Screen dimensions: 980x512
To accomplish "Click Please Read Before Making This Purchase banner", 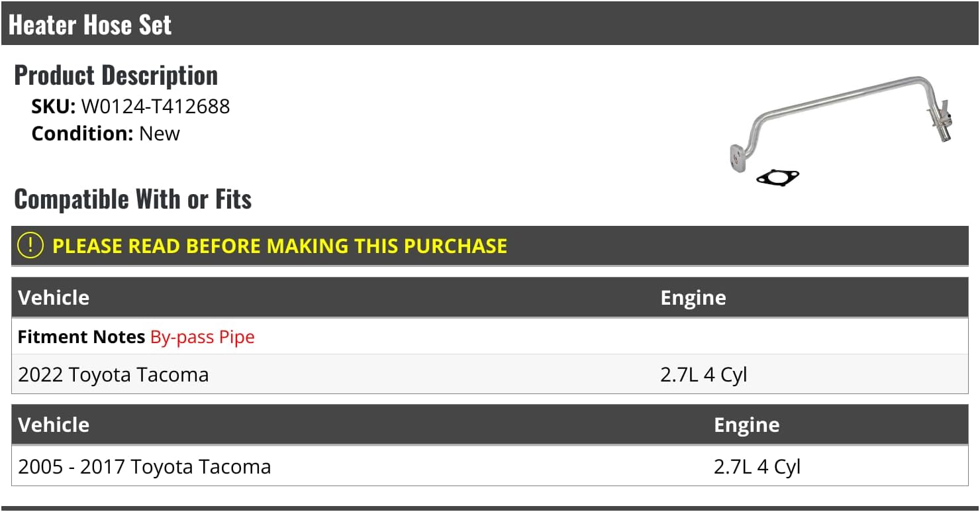I will 279,246.
